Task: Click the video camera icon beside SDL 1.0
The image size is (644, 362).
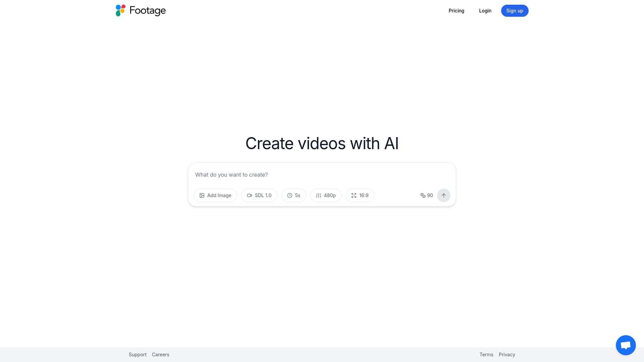Action: coord(250,195)
